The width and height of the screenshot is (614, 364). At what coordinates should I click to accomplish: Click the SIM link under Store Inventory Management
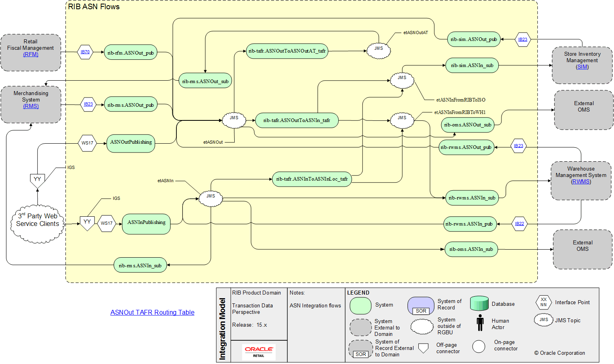tap(582, 67)
